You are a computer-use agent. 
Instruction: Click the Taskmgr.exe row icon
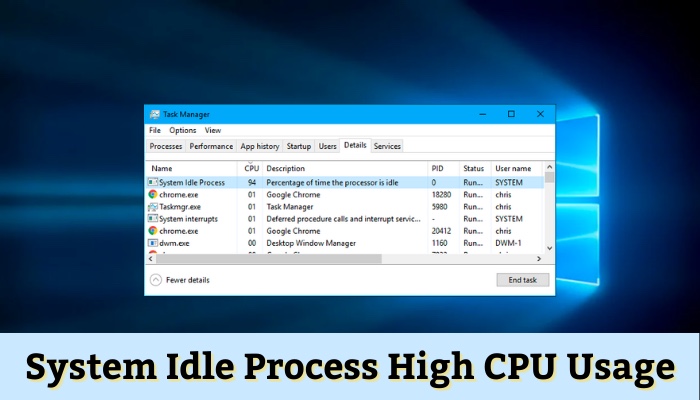[x=153, y=207]
